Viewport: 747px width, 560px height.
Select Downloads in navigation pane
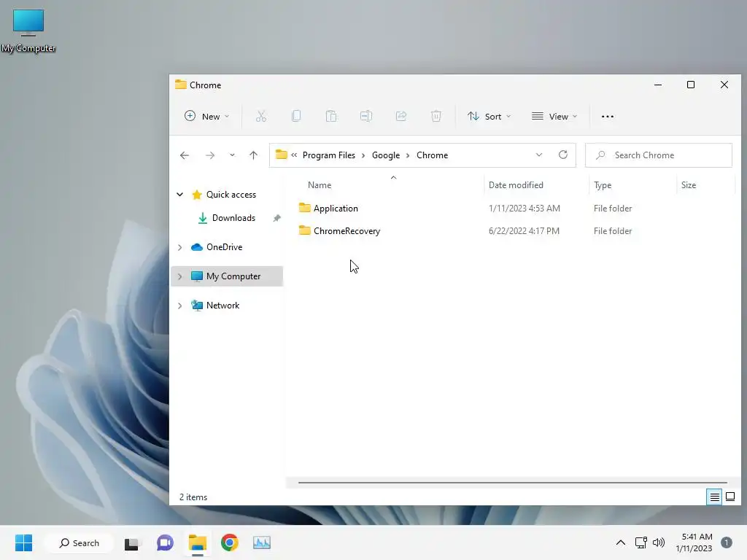(x=233, y=218)
